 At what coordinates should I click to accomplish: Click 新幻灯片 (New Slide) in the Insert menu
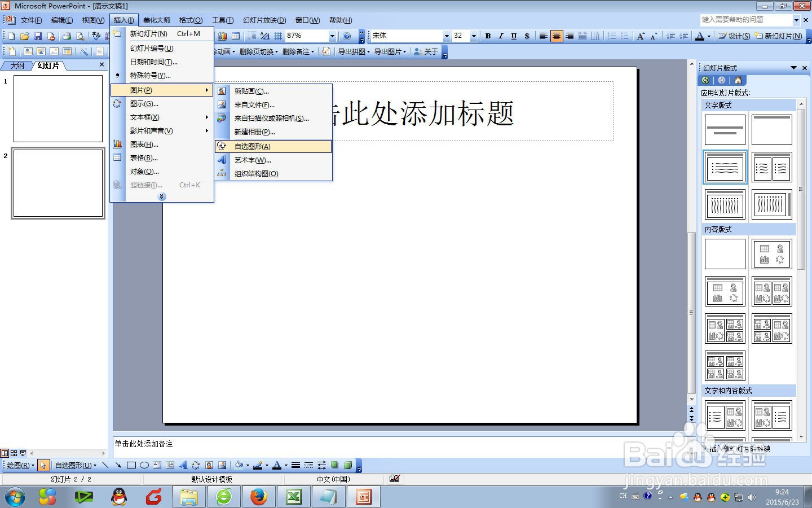pyautogui.click(x=162, y=34)
